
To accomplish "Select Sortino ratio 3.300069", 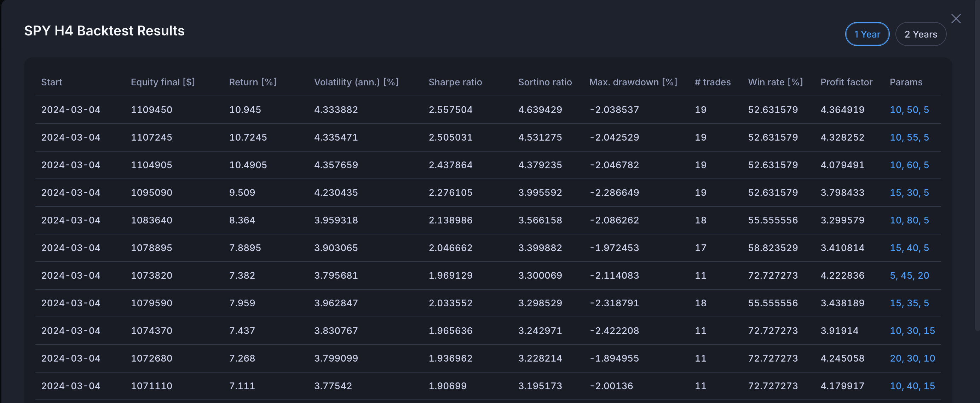I will 540,276.
